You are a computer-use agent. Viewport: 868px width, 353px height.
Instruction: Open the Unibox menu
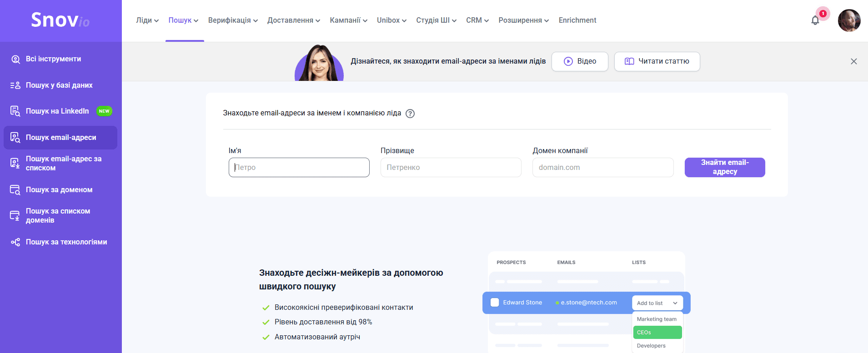(391, 20)
